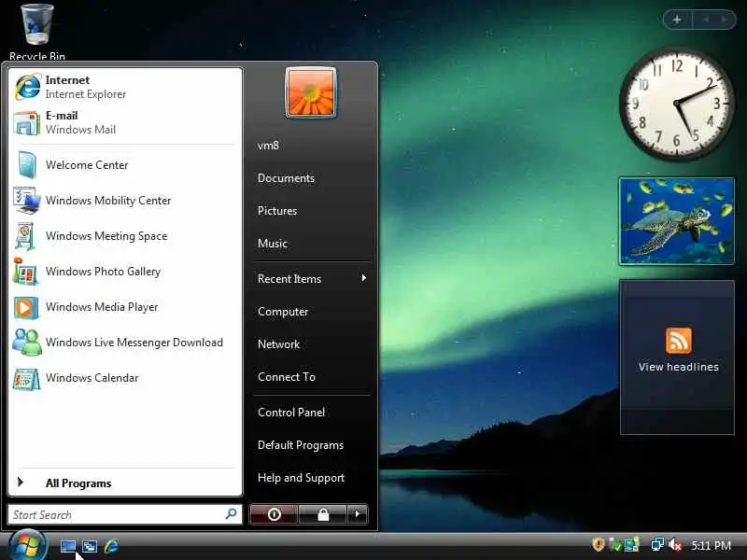Click the turtle slideshow gadget picture

[676, 221]
